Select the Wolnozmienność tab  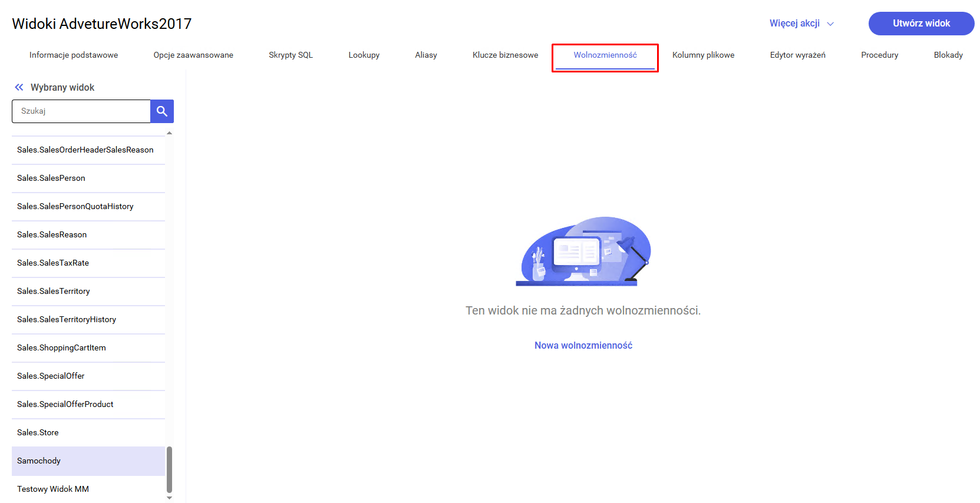coord(605,55)
